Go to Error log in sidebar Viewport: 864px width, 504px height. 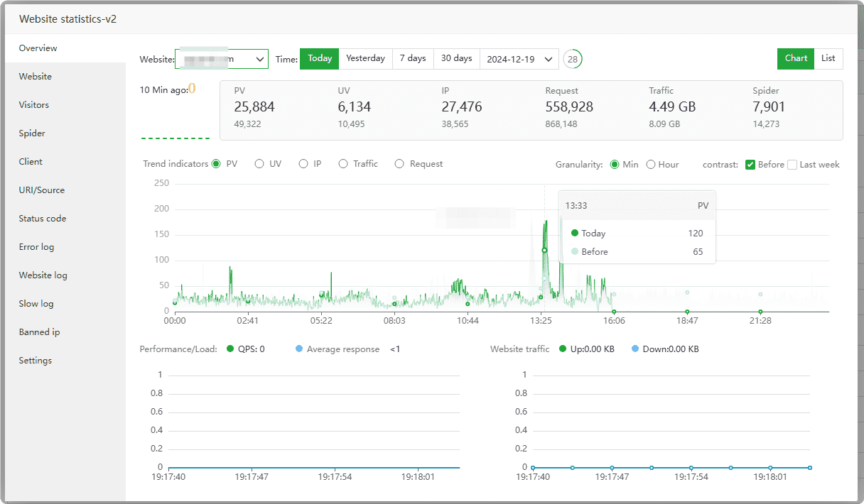tap(36, 247)
